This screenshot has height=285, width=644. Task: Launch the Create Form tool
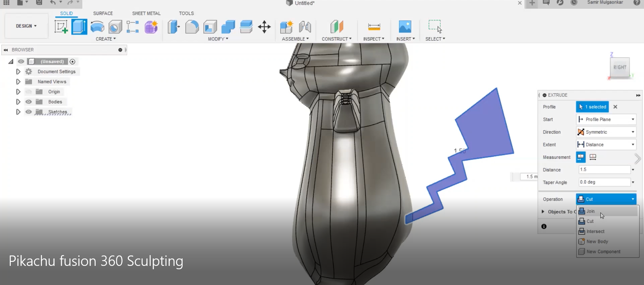tap(151, 27)
